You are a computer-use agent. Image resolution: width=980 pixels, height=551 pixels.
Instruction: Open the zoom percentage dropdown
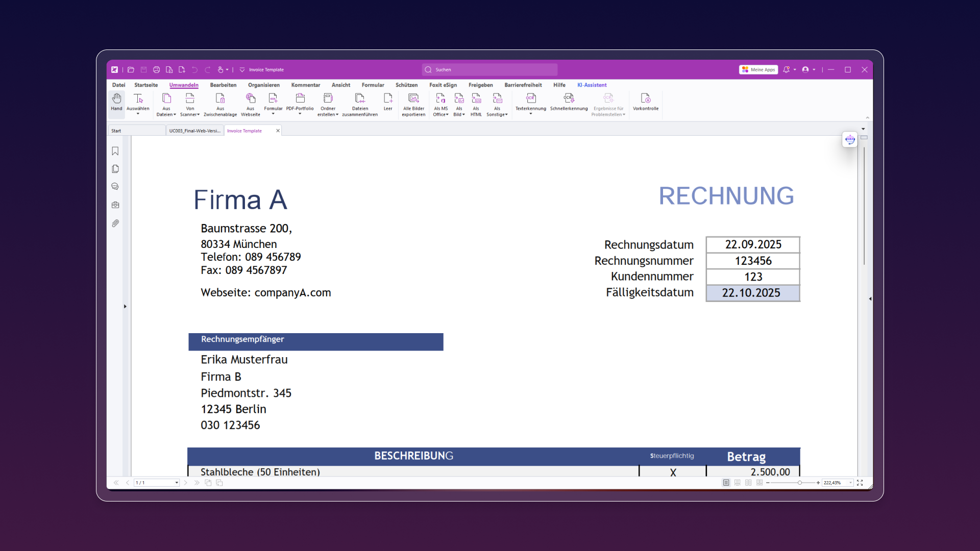point(850,483)
